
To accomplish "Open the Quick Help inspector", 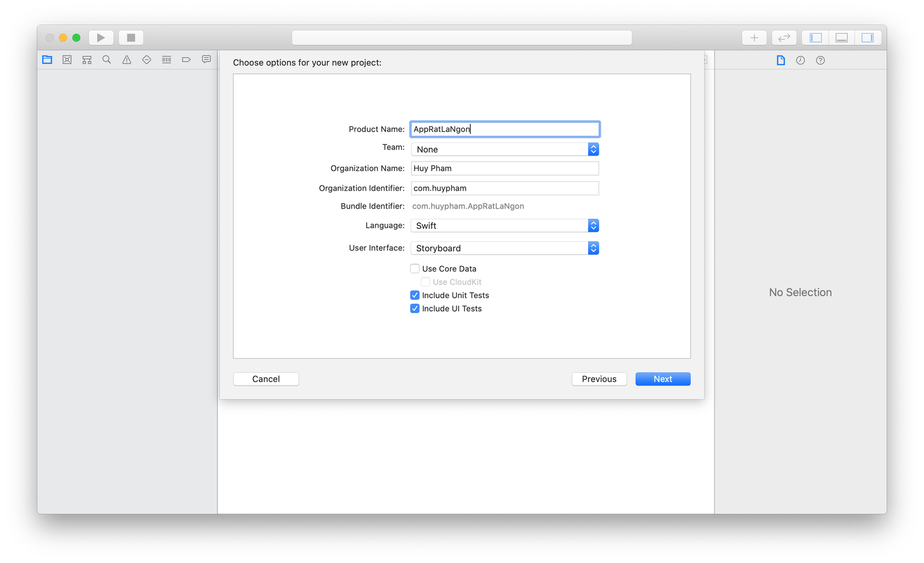I will pos(820,60).
